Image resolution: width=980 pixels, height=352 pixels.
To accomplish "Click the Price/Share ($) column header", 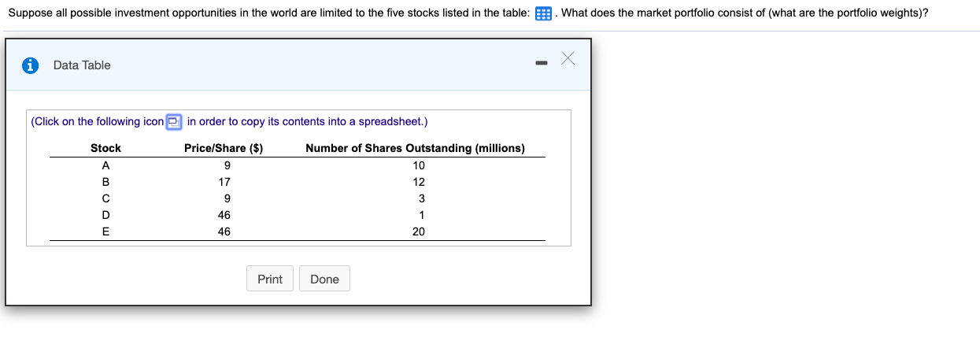I will coord(224,148).
